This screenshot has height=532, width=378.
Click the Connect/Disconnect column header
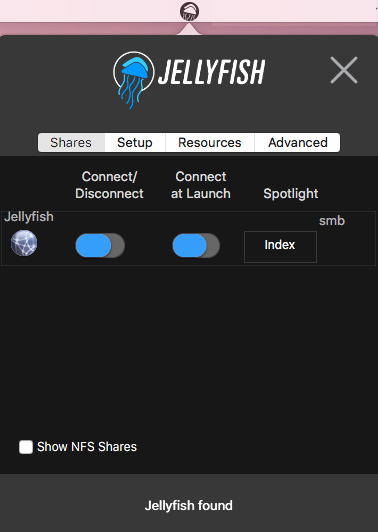(x=109, y=185)
